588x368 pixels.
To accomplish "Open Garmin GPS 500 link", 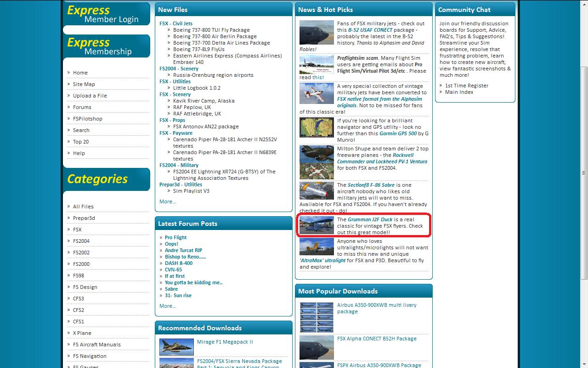I will click(x=398, y=133).
